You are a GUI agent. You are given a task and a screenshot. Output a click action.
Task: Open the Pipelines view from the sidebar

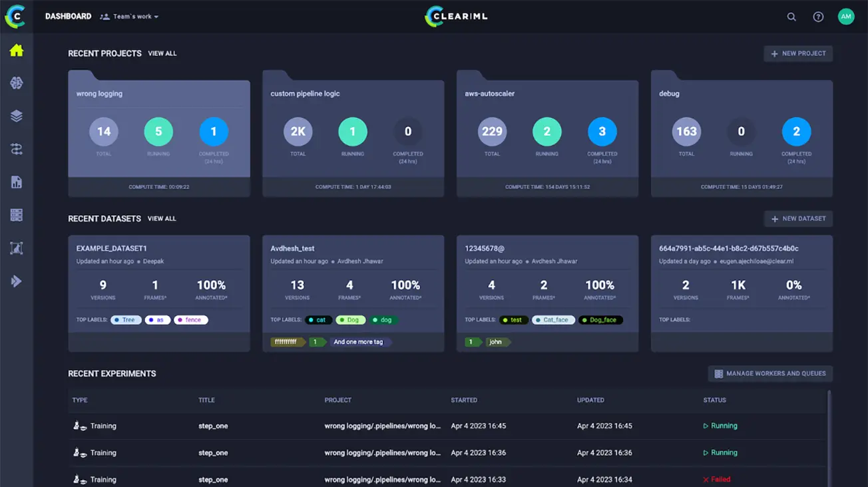15,148
